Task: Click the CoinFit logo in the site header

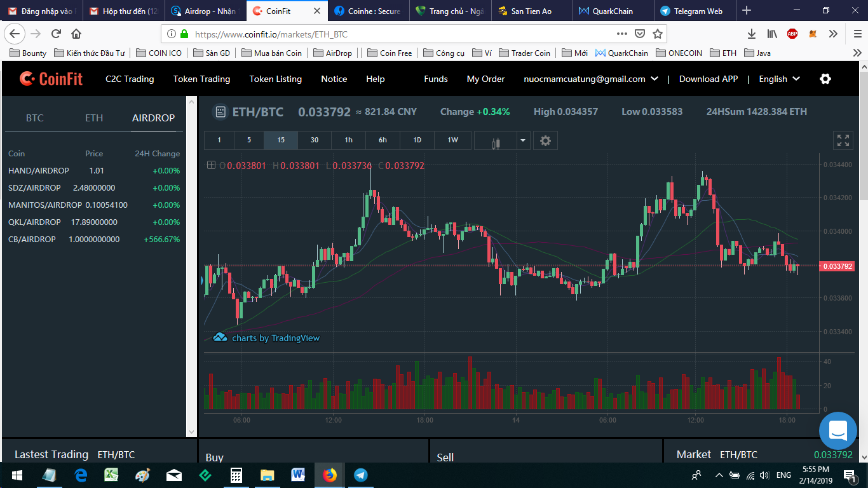Action: pos(51,79)
